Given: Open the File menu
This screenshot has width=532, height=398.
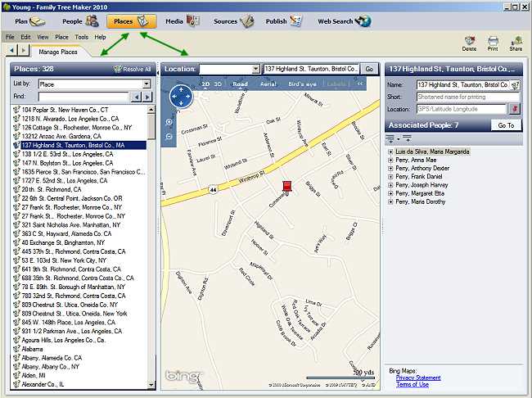Looking at the screenshot, I should coord(10,37).
